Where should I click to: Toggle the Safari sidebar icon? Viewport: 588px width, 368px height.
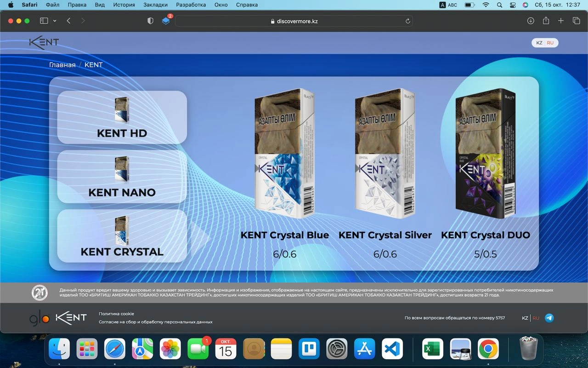point(44,21)
